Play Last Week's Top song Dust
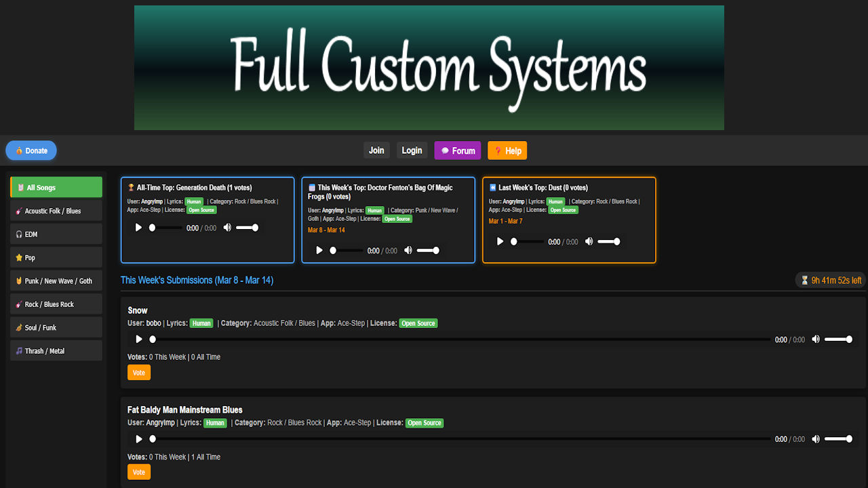Screen dimensions: 868x488 click(x=500, y=242)
